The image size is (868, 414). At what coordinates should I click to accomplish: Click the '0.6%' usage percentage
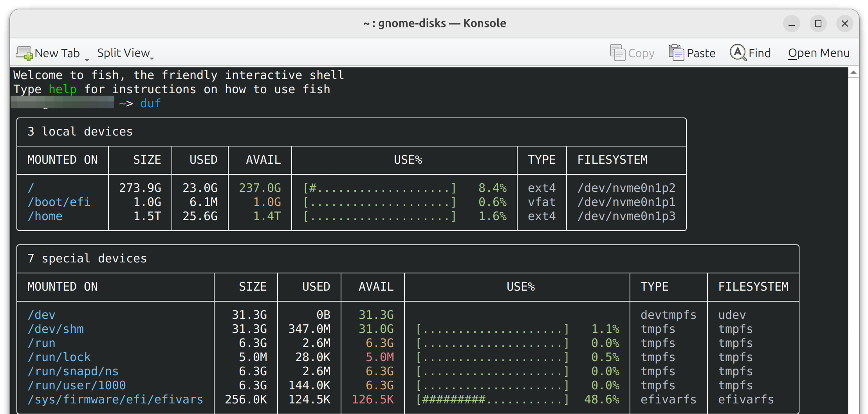pos(493,202)
